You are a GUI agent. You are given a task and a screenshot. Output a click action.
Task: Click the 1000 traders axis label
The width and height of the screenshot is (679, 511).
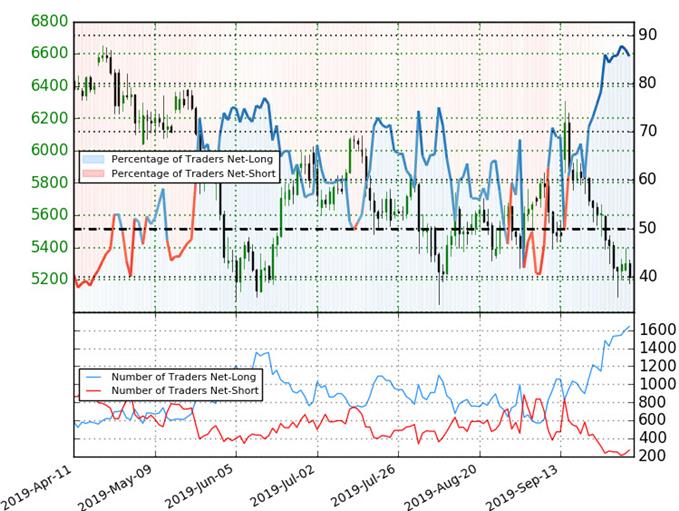657,384
